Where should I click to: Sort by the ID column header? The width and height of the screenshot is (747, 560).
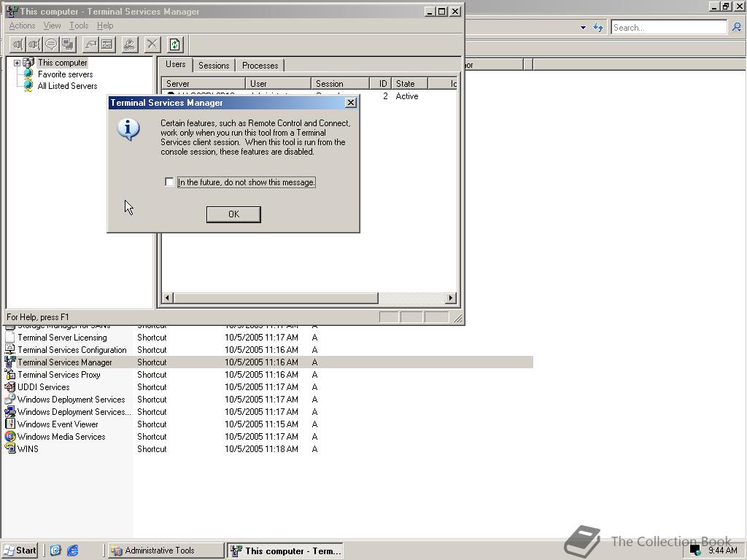[381, 83]
